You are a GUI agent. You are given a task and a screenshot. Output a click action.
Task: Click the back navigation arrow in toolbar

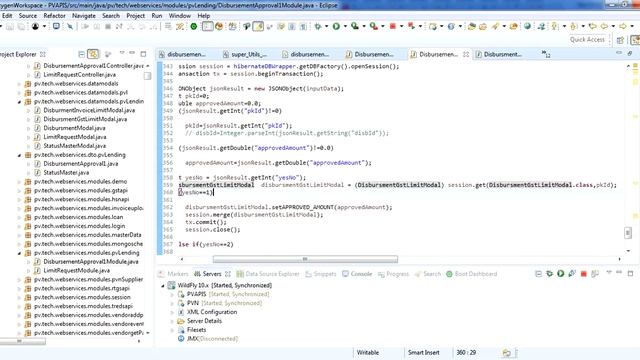604,27
